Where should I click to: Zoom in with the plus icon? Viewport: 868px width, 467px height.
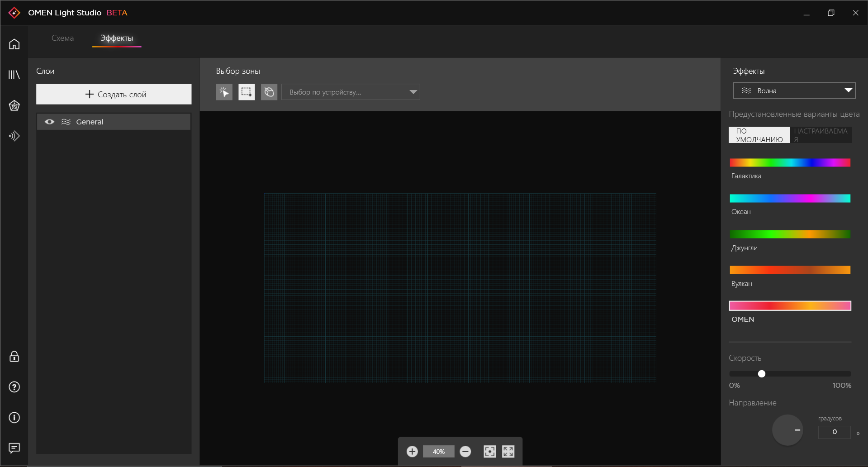(x=412, y=452)
